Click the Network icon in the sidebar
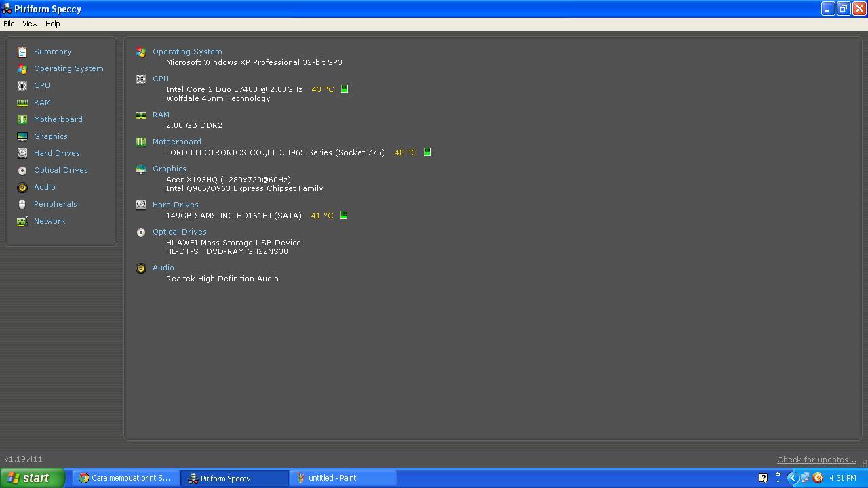Viewport: 868px width, 488px height. click(22, 221)
